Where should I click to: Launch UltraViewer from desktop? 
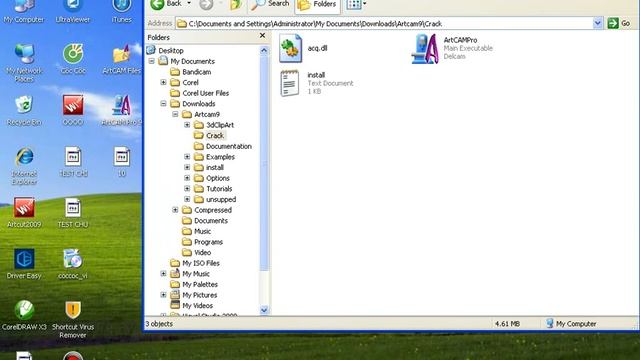(73, 11)
